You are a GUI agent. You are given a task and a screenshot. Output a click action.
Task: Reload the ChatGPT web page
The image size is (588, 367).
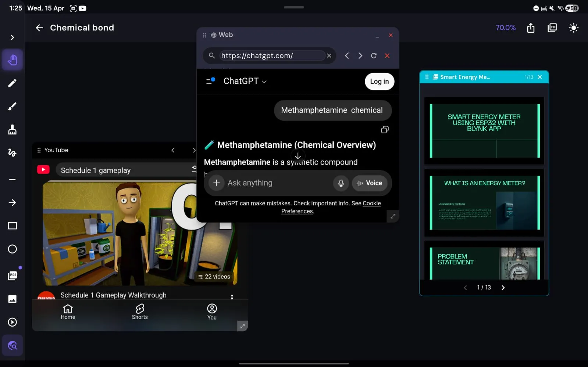374,56
